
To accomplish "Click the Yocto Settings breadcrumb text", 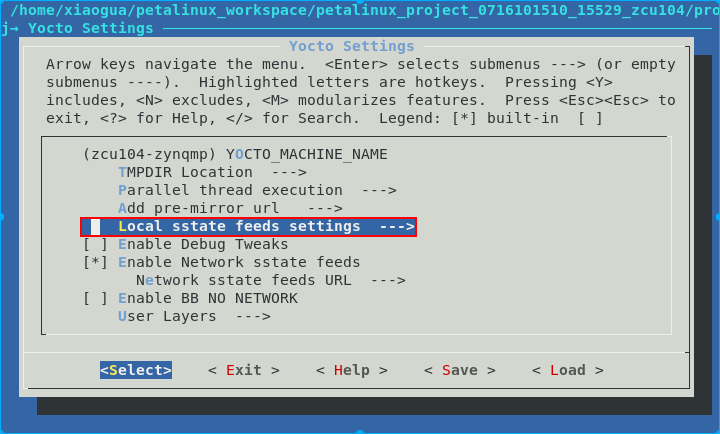I will pyautogui.click(x=91, y=28).
